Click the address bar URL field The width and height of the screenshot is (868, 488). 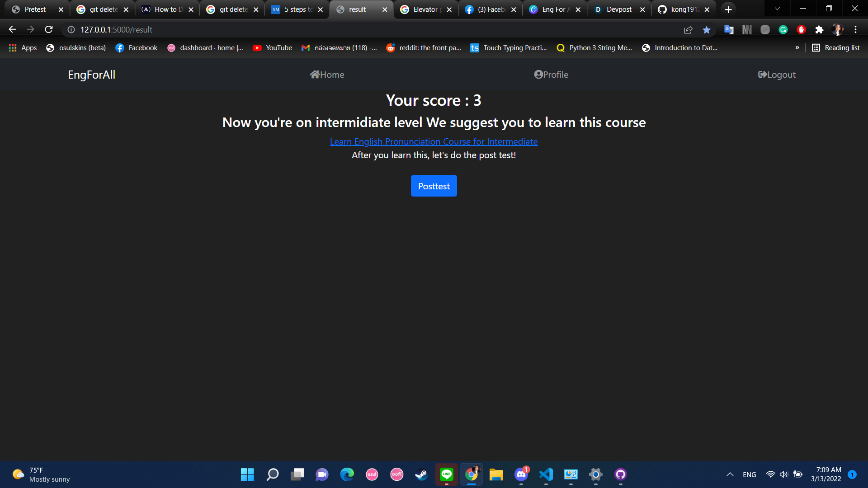(316, 30)
